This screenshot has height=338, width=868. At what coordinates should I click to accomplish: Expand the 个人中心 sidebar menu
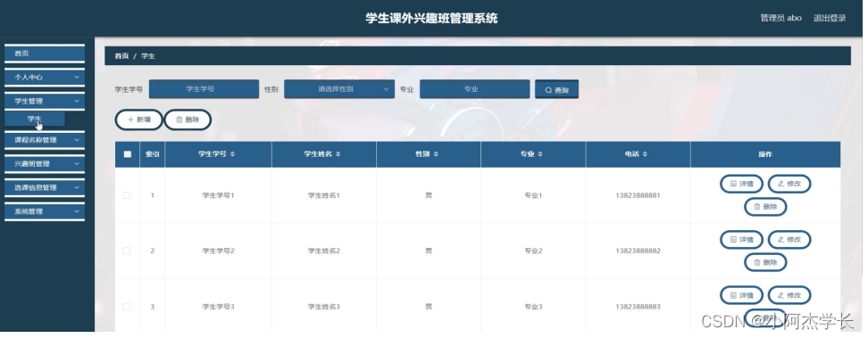45,78
